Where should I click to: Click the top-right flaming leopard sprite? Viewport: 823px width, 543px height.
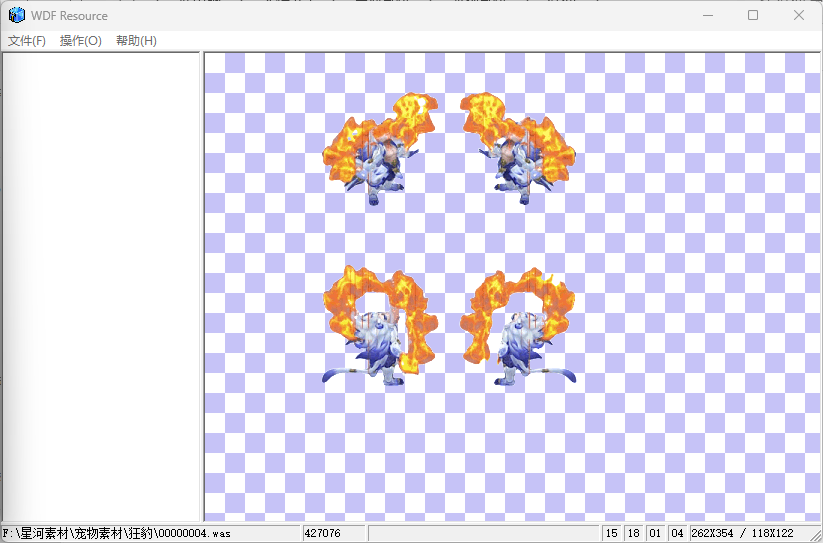coord(517,148)
